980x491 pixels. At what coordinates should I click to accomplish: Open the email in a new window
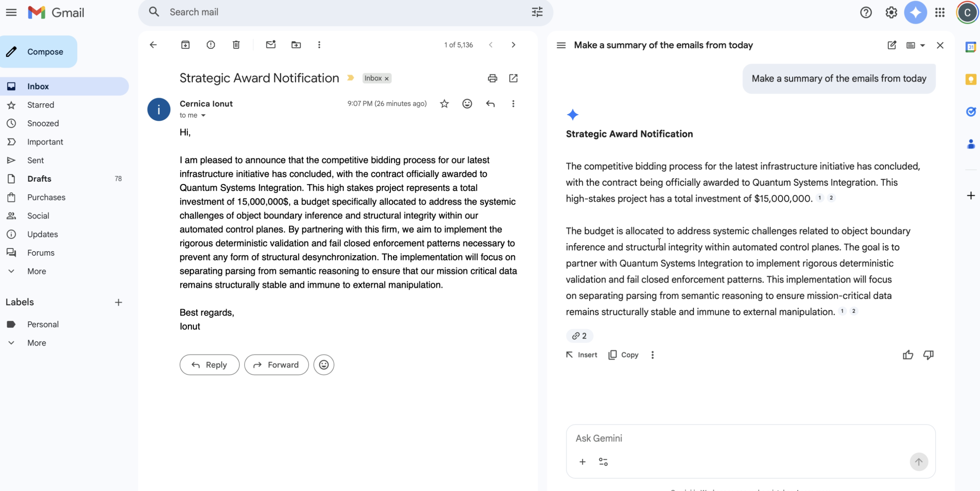click(513, 78)
